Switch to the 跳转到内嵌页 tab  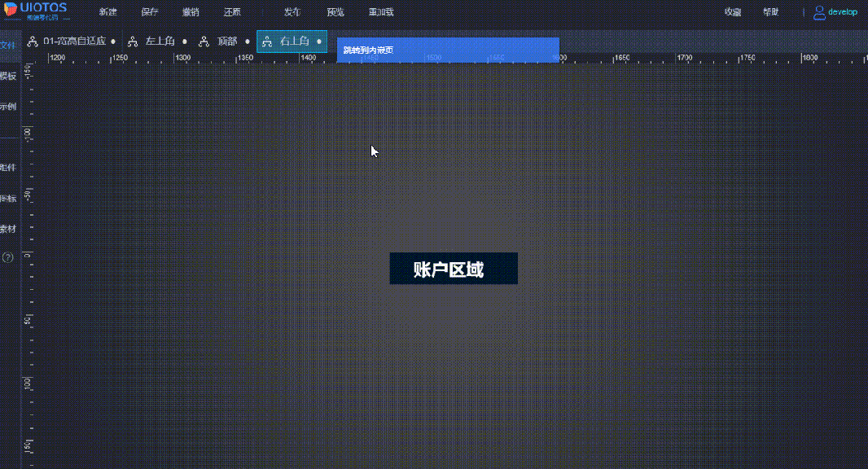[x=368, y=49]
